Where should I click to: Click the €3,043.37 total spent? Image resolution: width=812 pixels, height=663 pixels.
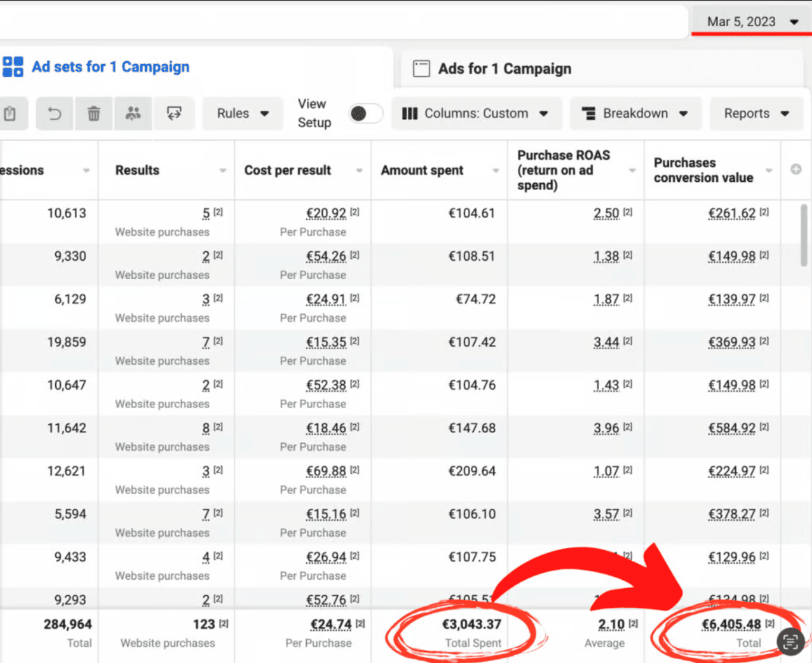pos(472,624)
